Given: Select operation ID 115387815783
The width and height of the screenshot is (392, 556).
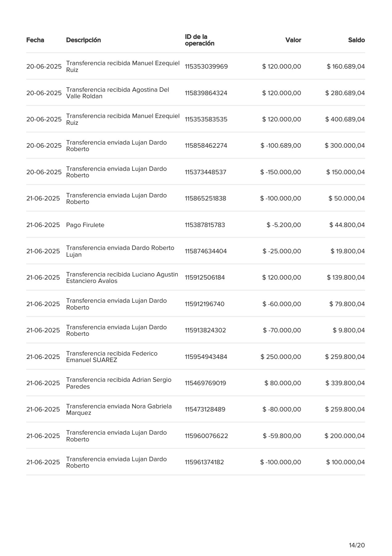Looking at the screenshot, I should point(205,225).
